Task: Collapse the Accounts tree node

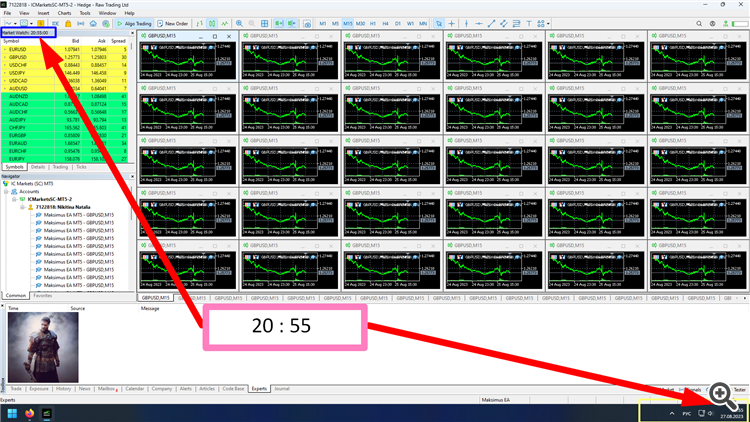Action: (x=7, y=191)
